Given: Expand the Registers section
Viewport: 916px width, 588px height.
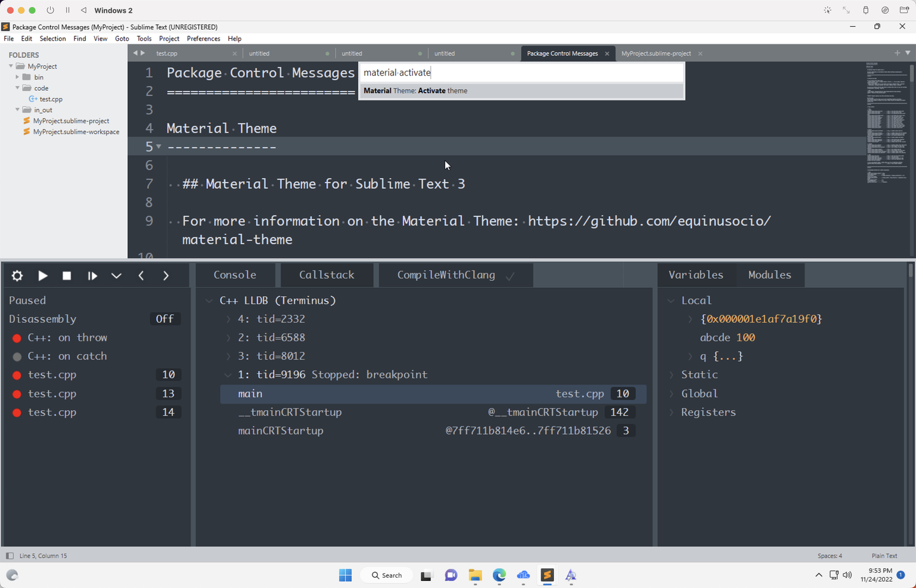Looking at the screenshot, I should tap(671, 413).
